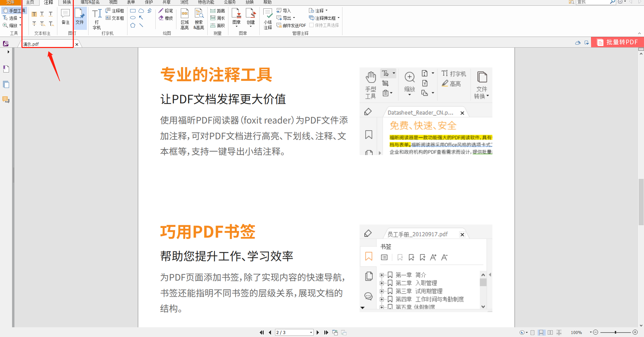Enable the 保持工具选择 checkbox
644x337 pixels.
(x=311, y=25)
